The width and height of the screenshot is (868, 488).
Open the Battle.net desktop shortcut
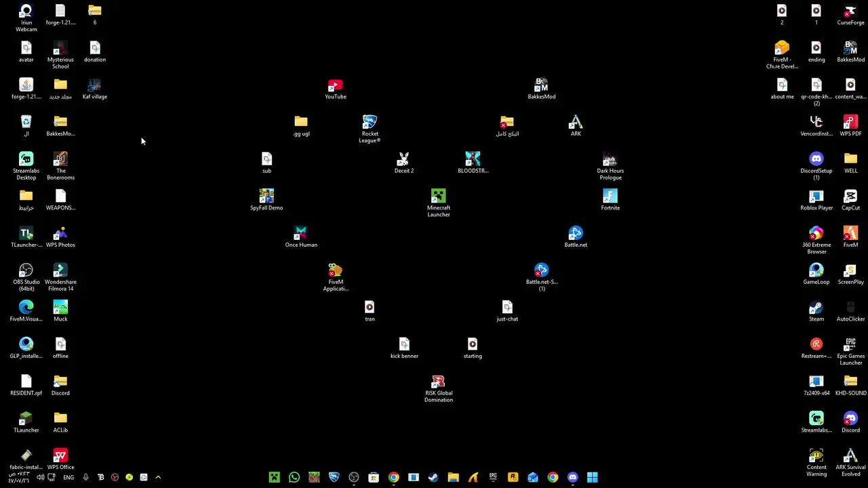pos(576,237)
